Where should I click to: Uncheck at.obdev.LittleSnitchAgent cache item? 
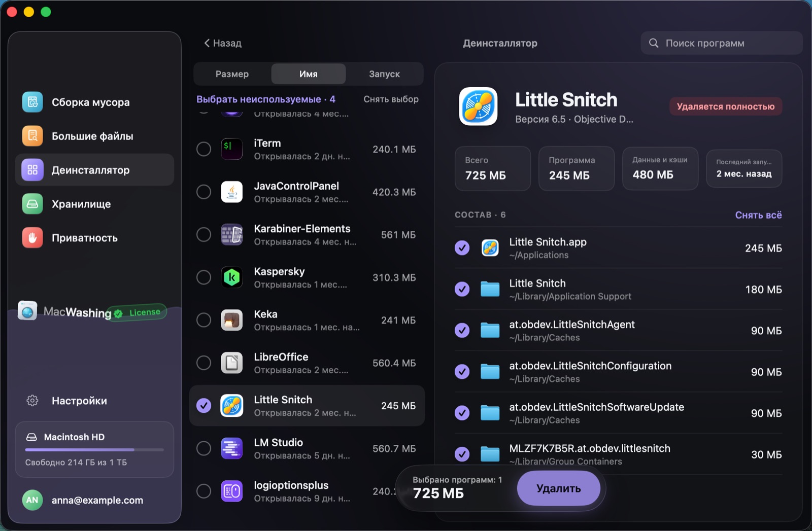pos(462,330)
